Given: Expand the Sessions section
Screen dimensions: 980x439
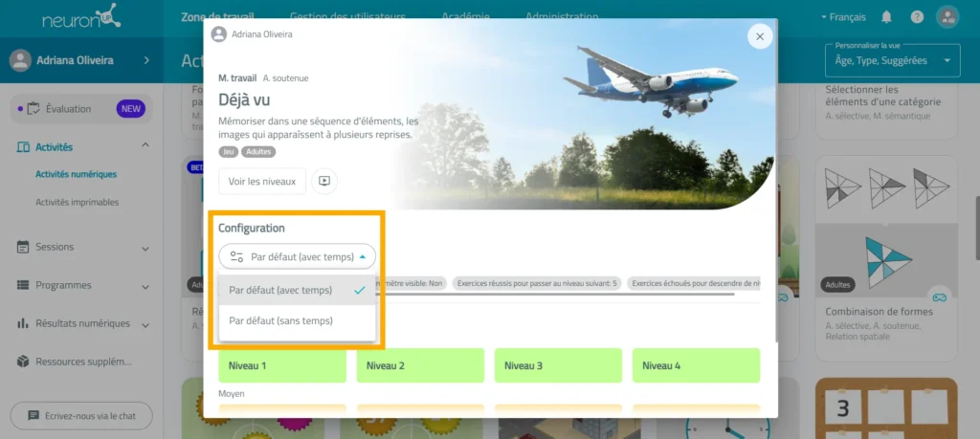Looking at the screenshot, I should coord(145,249).
